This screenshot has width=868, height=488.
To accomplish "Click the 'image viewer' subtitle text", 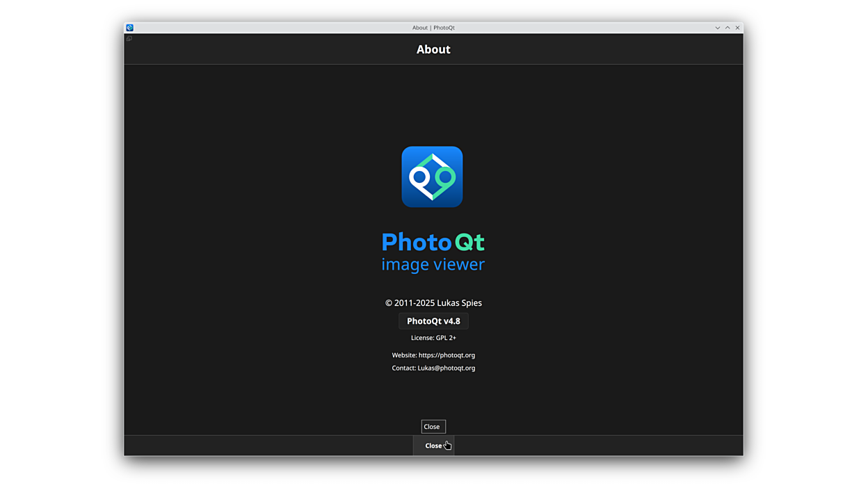I will 433,265.
